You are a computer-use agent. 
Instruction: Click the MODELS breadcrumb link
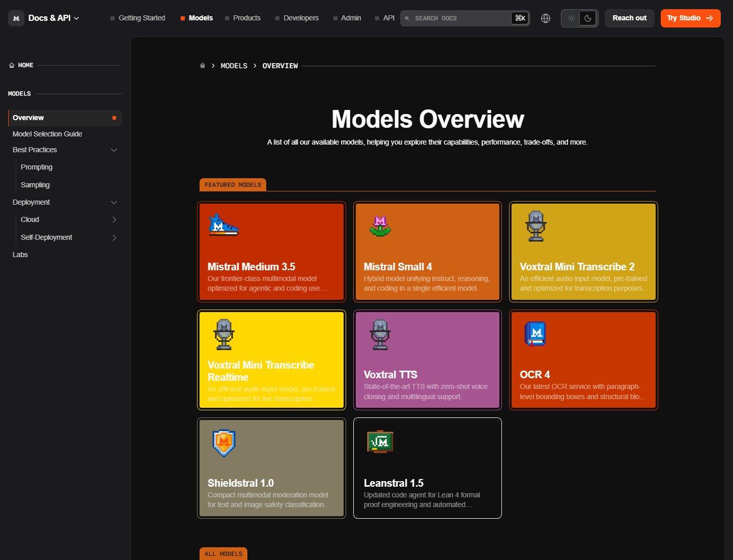click(x=234, y=66)
